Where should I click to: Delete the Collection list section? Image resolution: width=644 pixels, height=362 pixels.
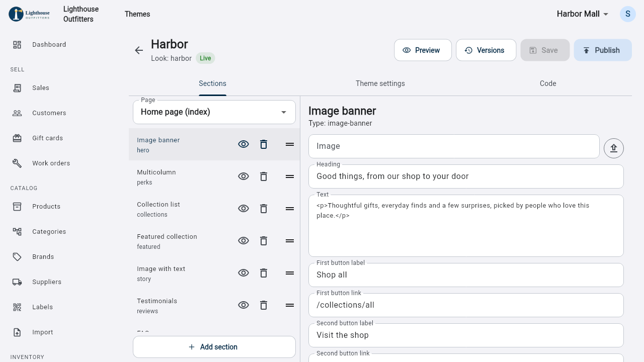pos(263,209)
